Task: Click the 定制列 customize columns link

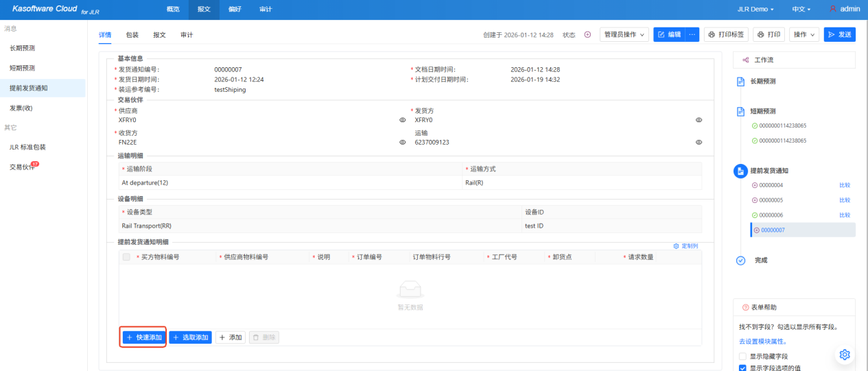Action: tap(686, 246)
